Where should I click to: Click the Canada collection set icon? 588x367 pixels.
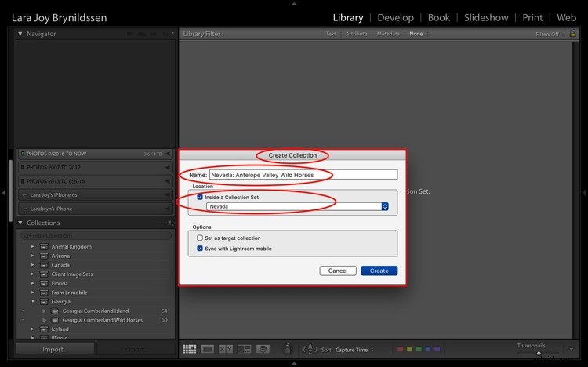click(x=44, y=265)
